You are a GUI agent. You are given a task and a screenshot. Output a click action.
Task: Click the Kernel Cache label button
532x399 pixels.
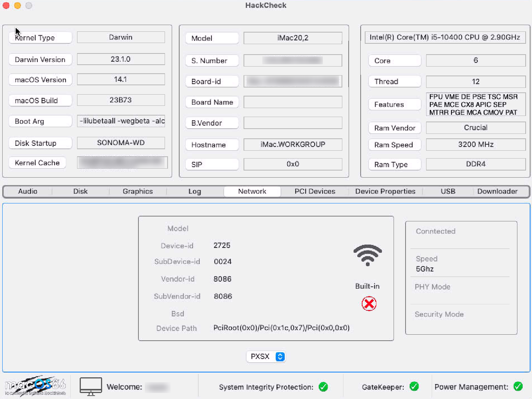[37, 163]
